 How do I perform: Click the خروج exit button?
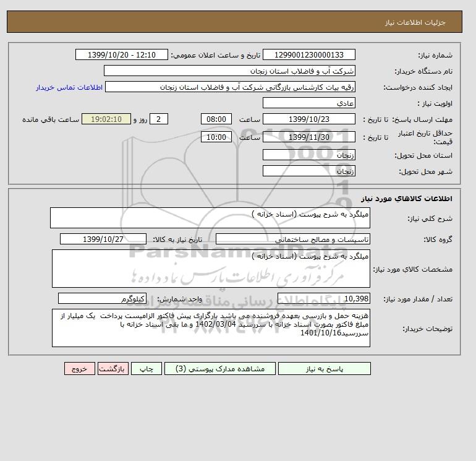point(80,369)
